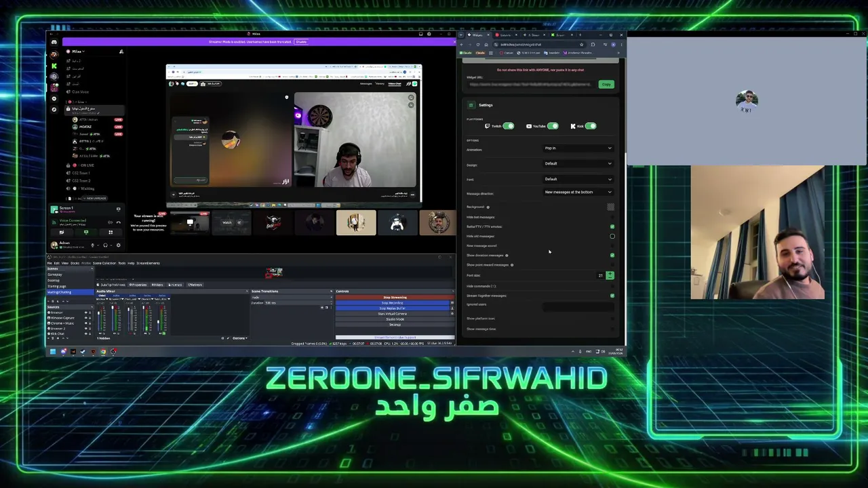Click info icon next to Show point reward messages
The height and width of the screenshot is (488, 868).
[x=512, y=265]
